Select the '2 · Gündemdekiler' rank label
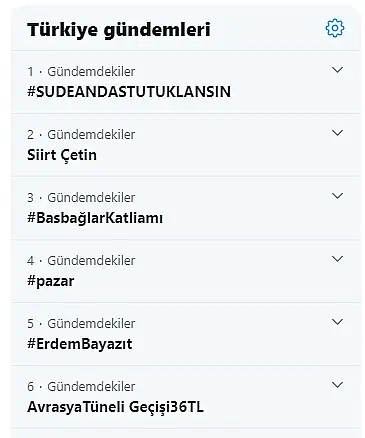The width and height of the screenshot is (365, 438). 81,135
